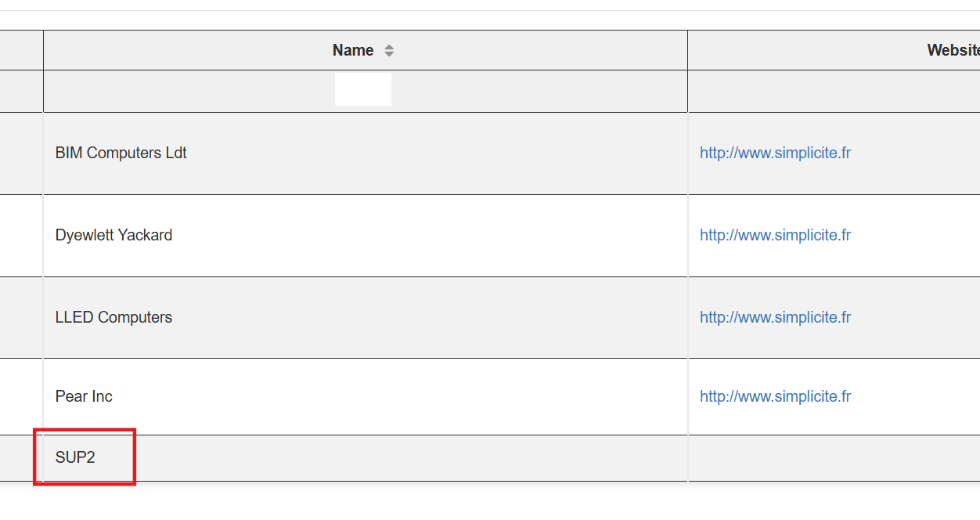980x520 pixels.
Task: Click the highlighted SUP2 name cell
Action: [x=76, y=458]
